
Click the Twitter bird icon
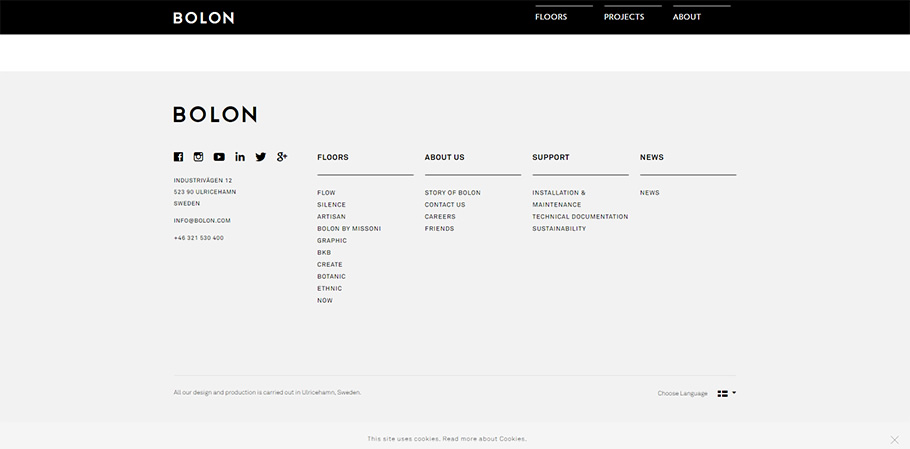[x=261, y=157]
